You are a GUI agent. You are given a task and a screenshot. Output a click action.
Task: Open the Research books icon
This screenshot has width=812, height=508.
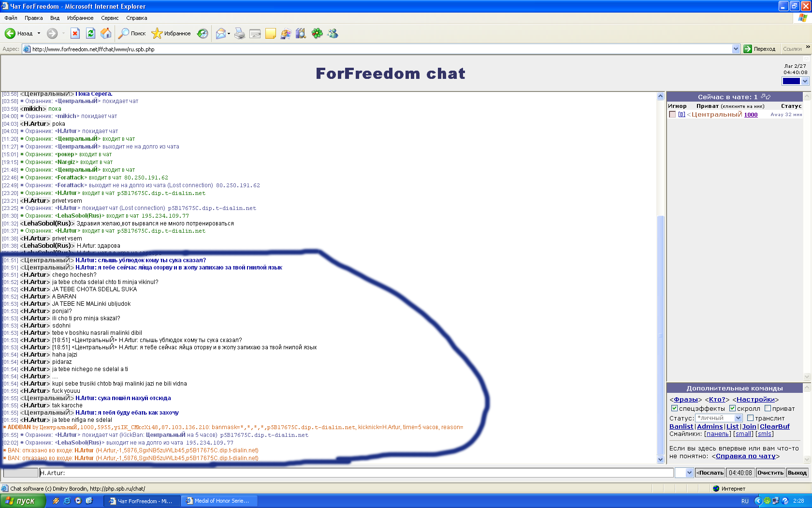[x=301, y=33]
